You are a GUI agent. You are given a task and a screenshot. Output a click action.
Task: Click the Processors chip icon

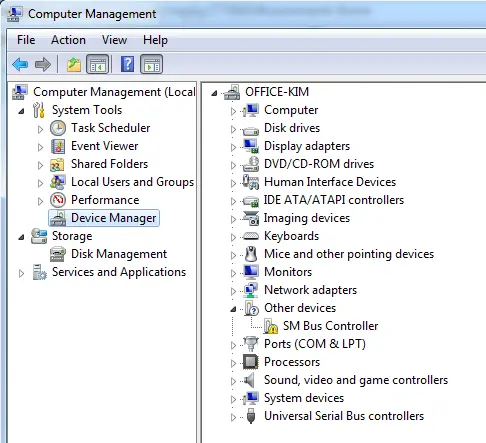[x=251, y=362]
